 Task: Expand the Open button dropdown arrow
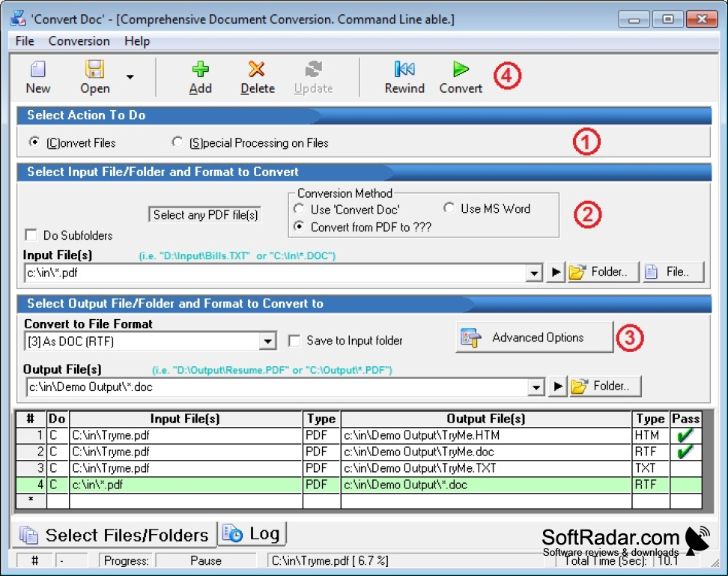130,77
